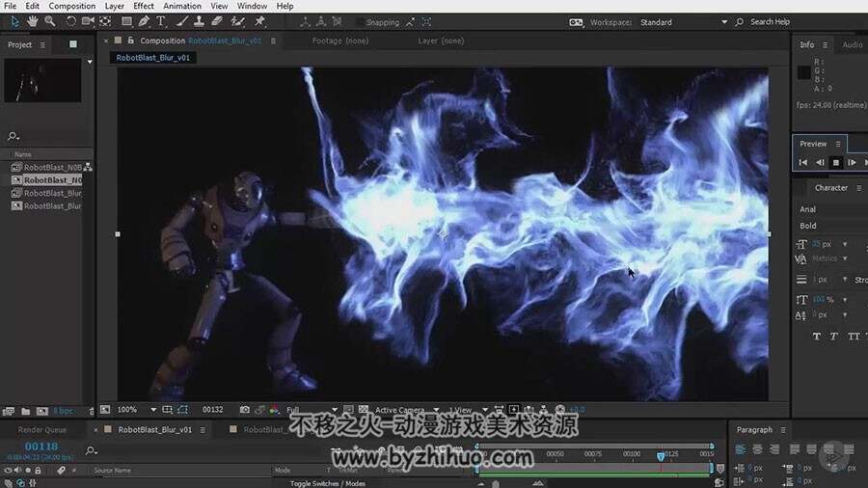Toggle the Transparency Grid button
This screenshot has height=488, width=868.
[364, 410]
